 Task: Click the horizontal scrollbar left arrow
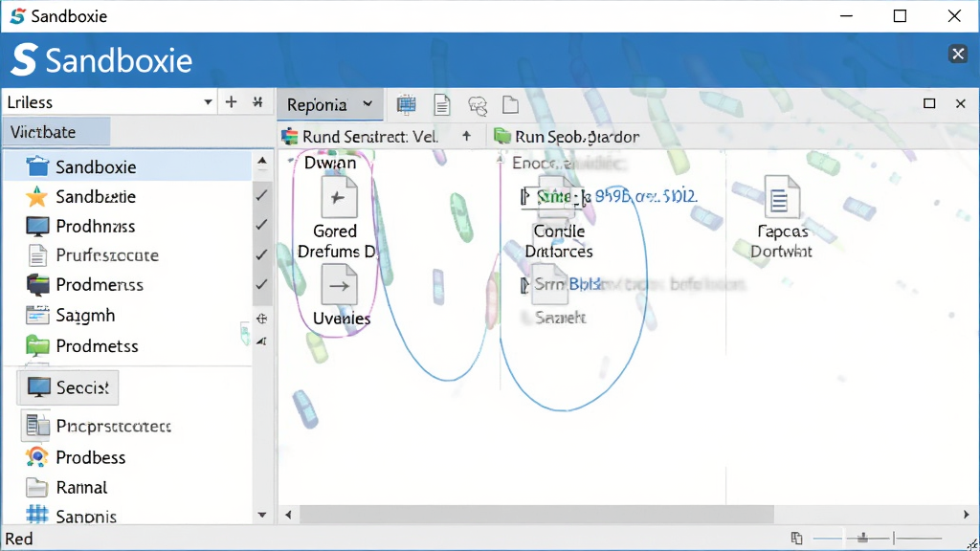coord(288,515)
